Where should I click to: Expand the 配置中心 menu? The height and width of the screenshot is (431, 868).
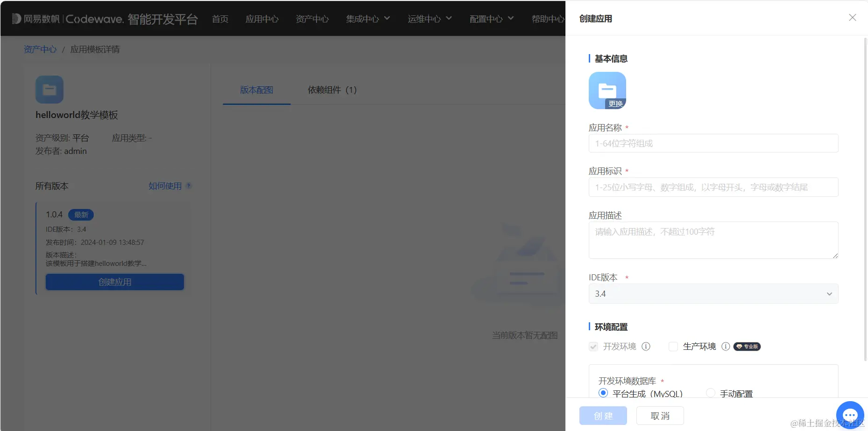(x=492, y=19)
